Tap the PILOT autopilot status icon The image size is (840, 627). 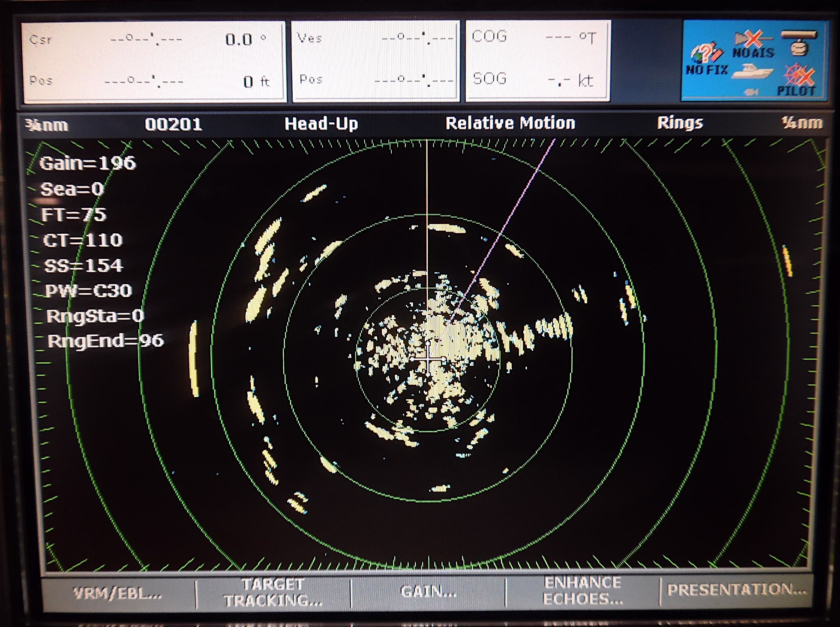[797, 81]
